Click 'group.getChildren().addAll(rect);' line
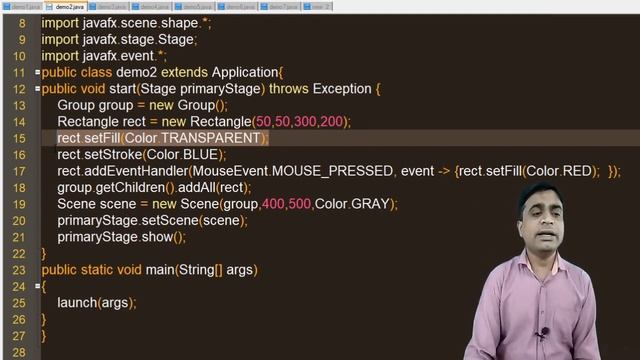 tap(154, 188)
